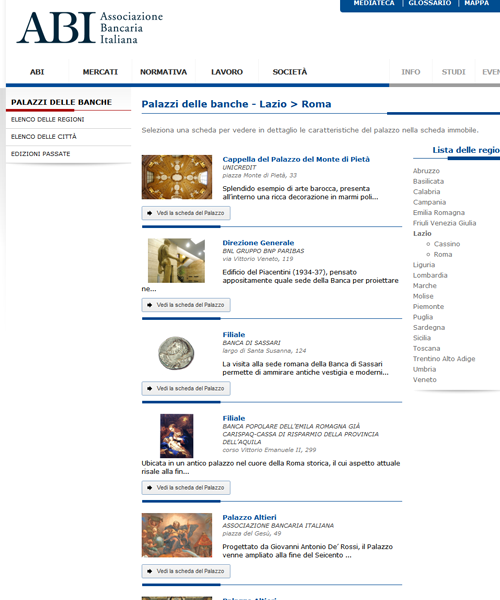Switch to the STUDI section tab
The image size is (500, 600).
pyautogui.click(x=453, y=72)
